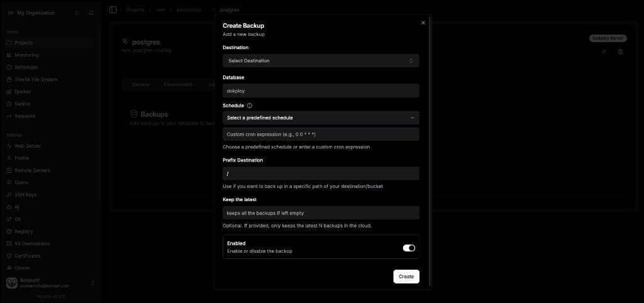Screen dimensions: 644x303
Task: Open Schedules in the sidebar
Action: point(49,67)
